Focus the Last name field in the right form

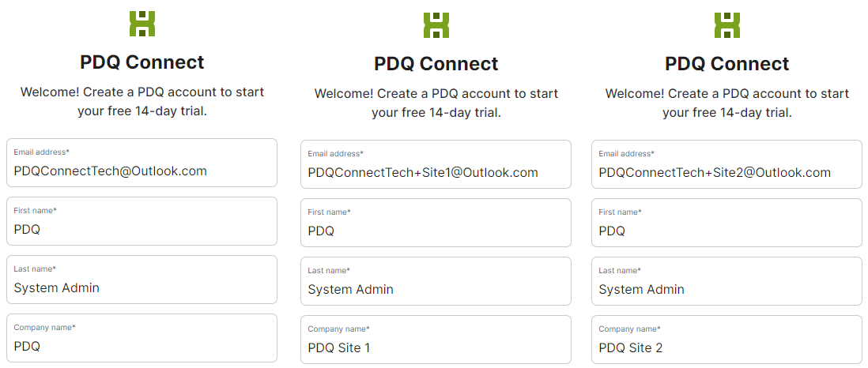pyautogui.click(x=726, y=281)
